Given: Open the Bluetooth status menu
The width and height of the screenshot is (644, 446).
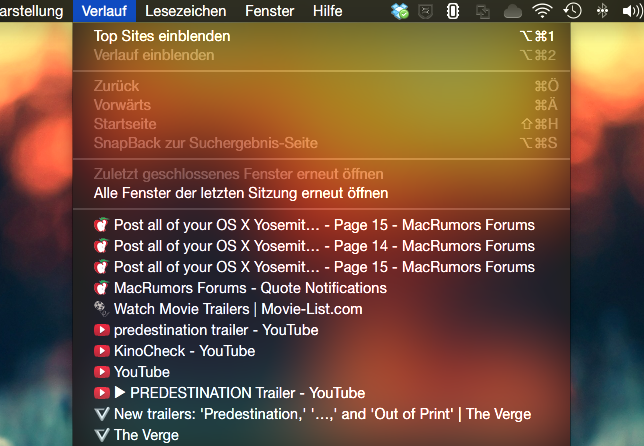Looking at the screenshot, I should point(602,11).
